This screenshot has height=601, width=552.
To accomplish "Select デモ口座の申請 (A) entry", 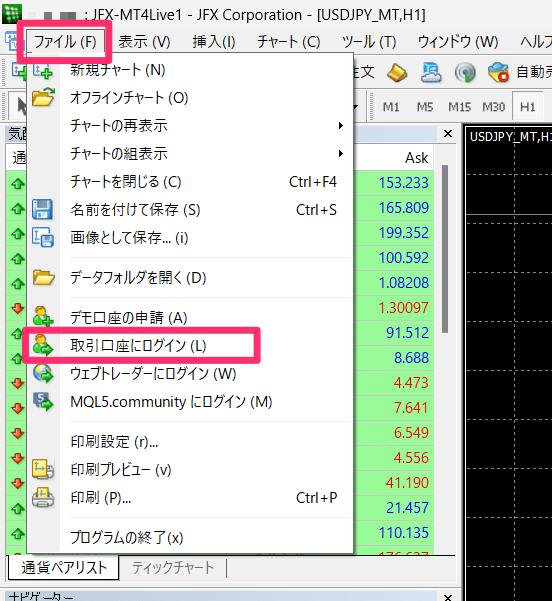I will point(190,317).
